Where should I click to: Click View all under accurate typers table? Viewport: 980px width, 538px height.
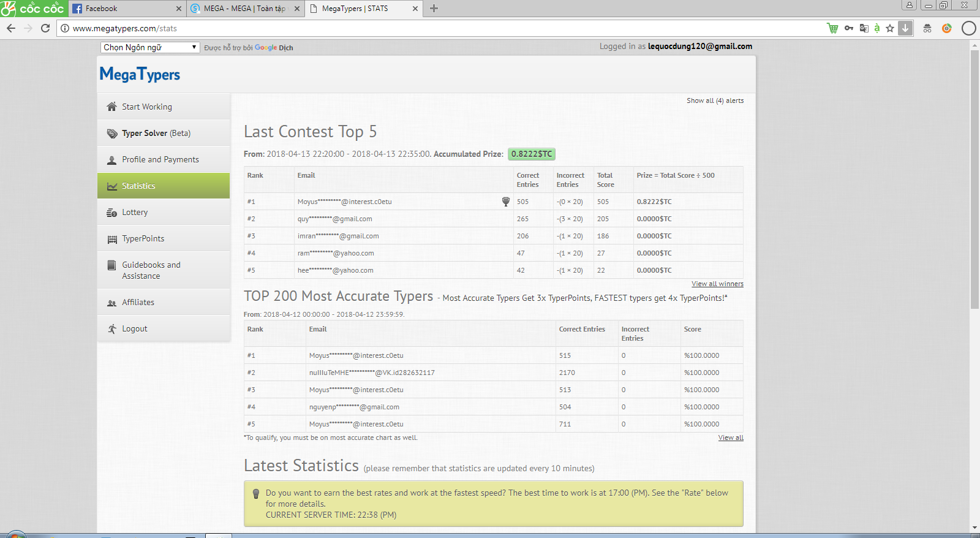click(731, 438)
